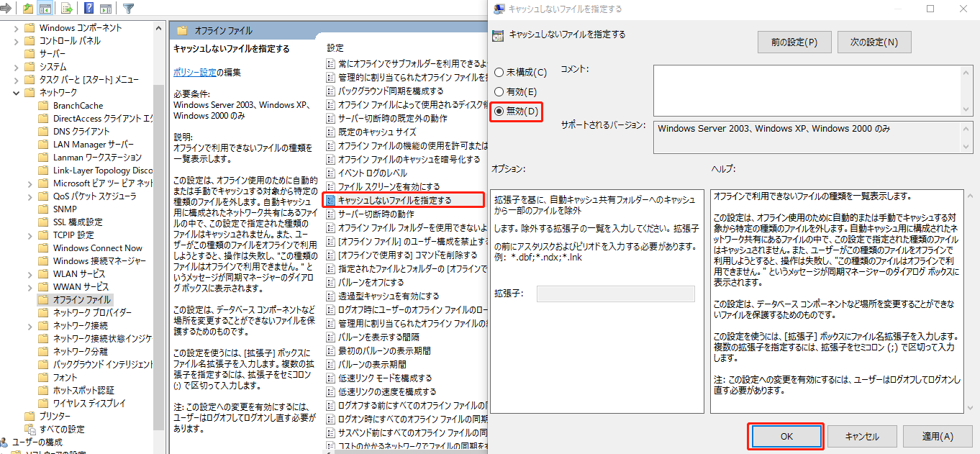The width and height of the screenshot is (980, 454).
Task: Click folder icon beside DNS クライアント
Action: click(x=44, y=132)
